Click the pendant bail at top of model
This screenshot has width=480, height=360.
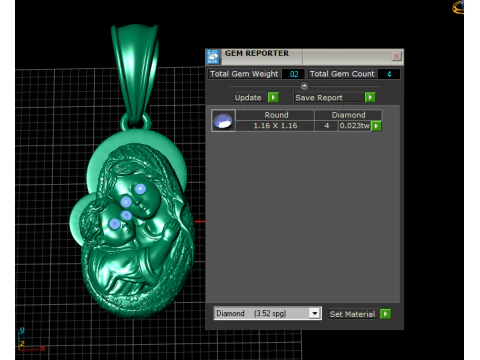coord(135,73)
